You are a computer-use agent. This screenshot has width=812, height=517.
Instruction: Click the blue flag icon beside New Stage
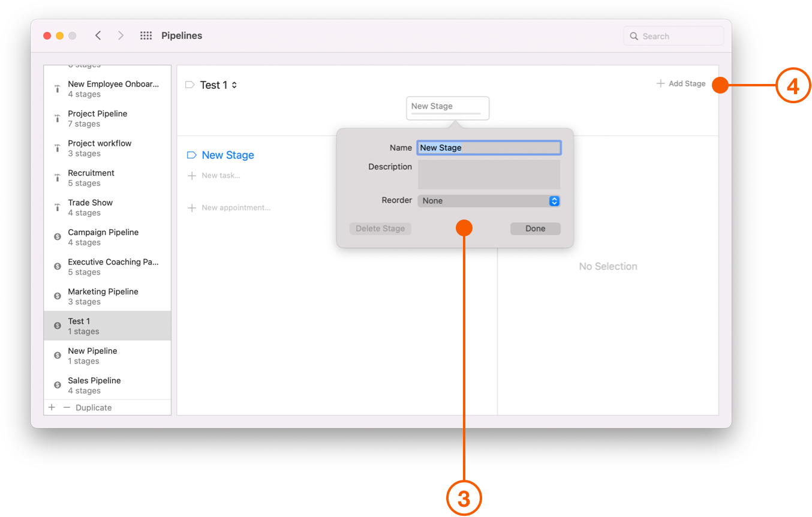click(x=191, y=155)
